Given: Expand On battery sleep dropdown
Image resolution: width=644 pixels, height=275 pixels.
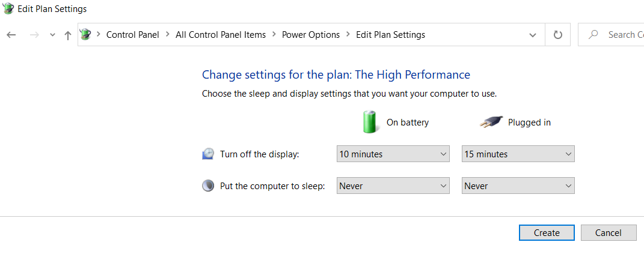Looking at the screenshot, I should pyautogui.click(x=393, y=186).
